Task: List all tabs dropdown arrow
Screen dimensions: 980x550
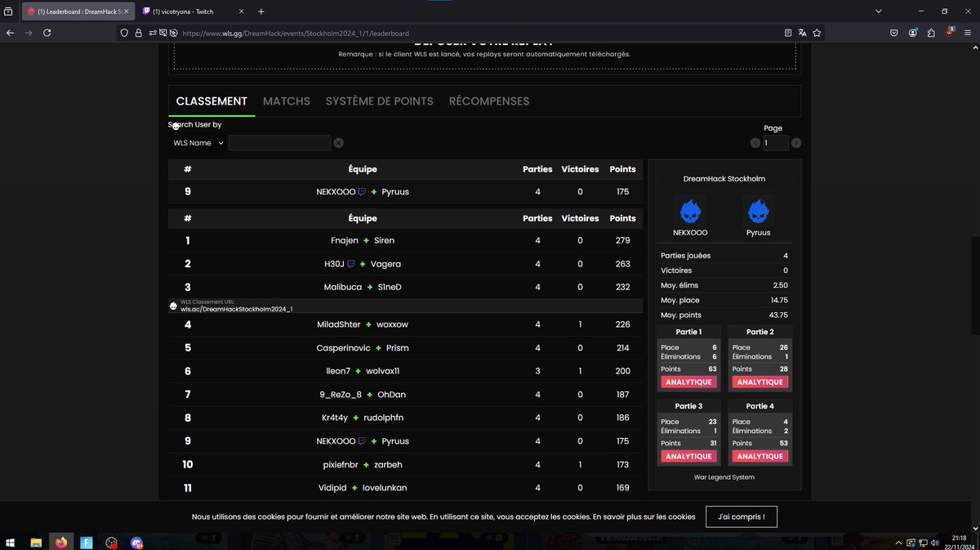Action: 878,11
